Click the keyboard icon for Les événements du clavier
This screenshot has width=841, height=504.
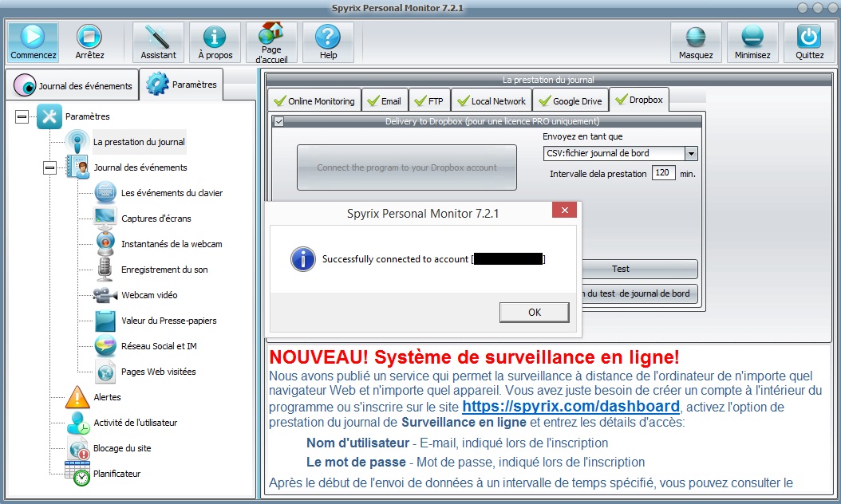tap(105, 192)
